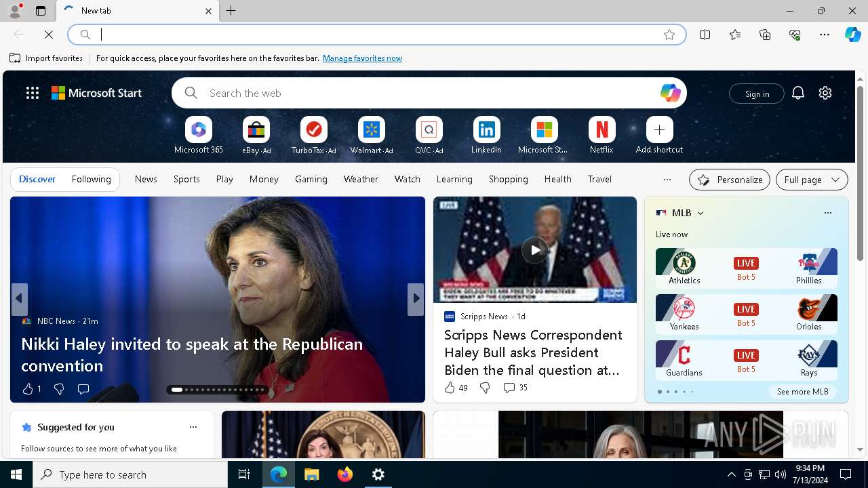Open MLB card more options

pos(827,213)
